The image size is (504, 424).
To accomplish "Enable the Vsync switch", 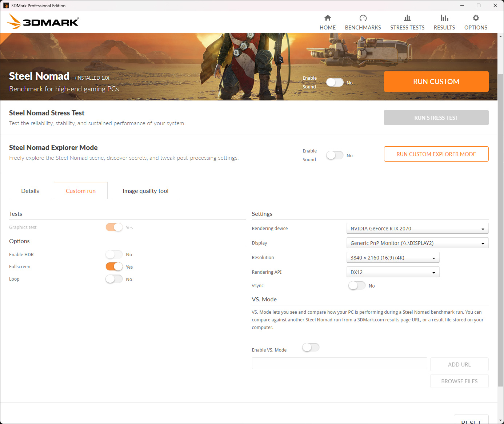I will (357, 286).
